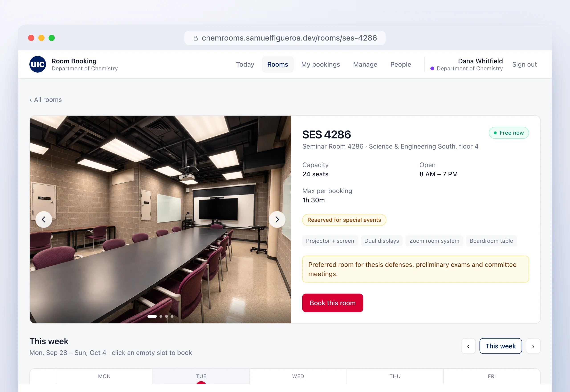Click the SES 4286 room title
Viewport: 570px width, 392px height.
[326, 135]
